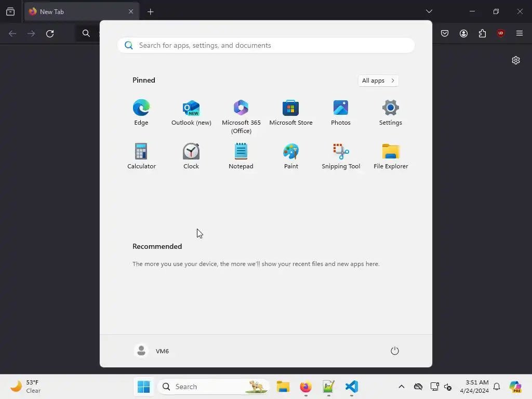Open new tab personalize gear in Firefox
Image resolution: width=532 pixels, height=399 pixels.
(x=516, y=60)
